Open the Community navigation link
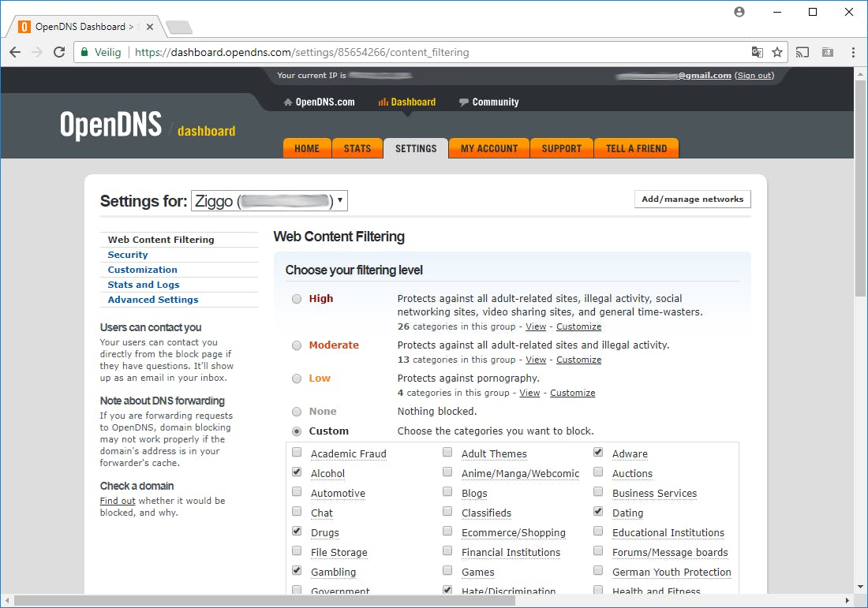 488,102
